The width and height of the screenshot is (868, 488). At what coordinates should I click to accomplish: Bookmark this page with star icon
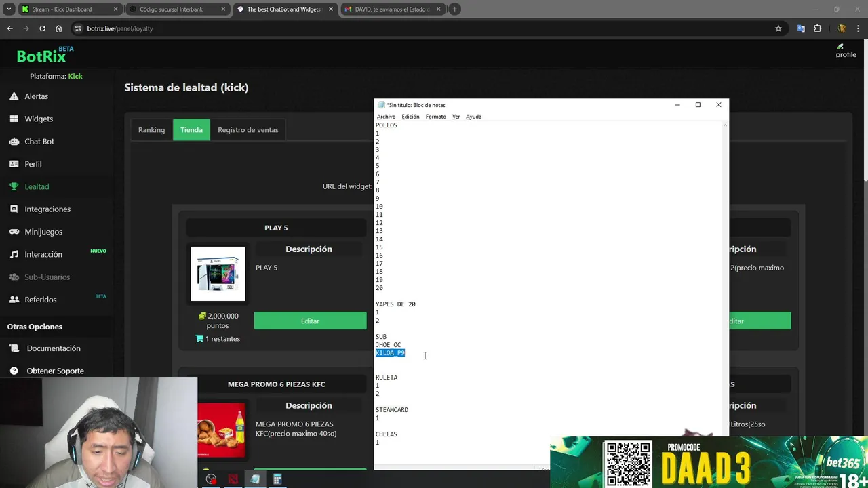coord(778,28)
